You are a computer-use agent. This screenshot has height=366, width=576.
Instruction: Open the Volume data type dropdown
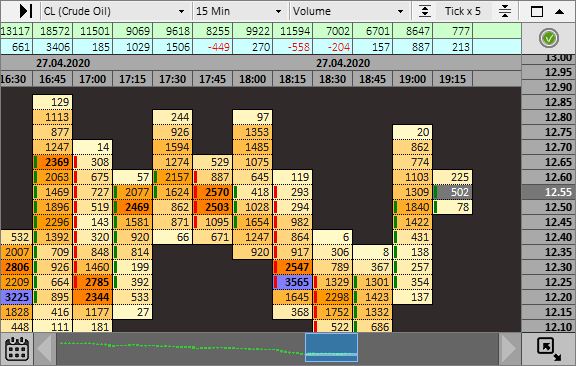click(349, 11)
